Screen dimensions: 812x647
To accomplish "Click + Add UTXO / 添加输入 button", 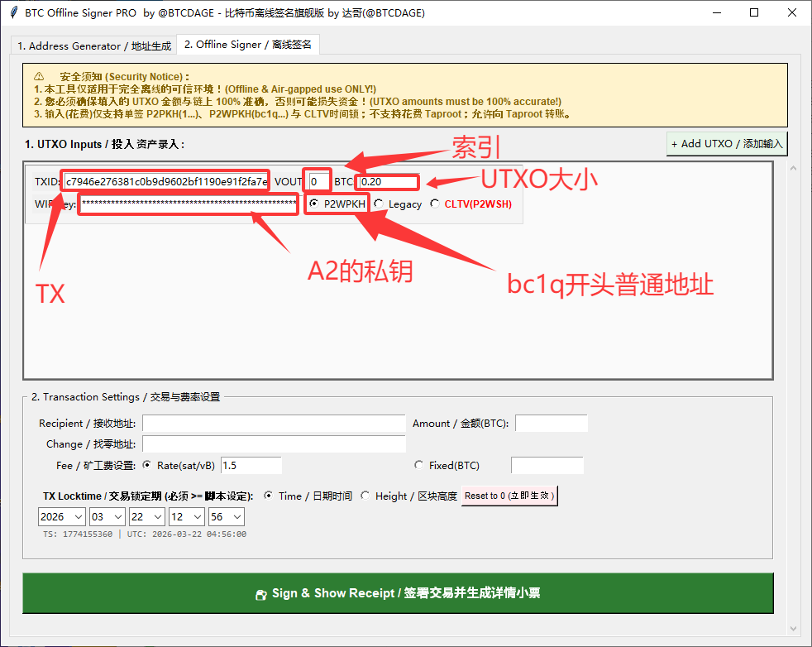I will coord(727,144).
